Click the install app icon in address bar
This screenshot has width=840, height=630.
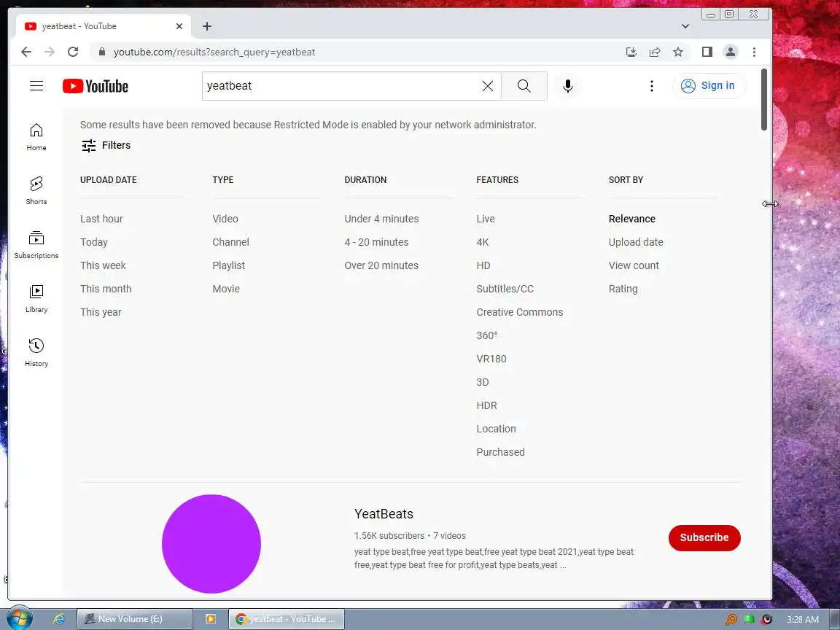pos(631,52)
